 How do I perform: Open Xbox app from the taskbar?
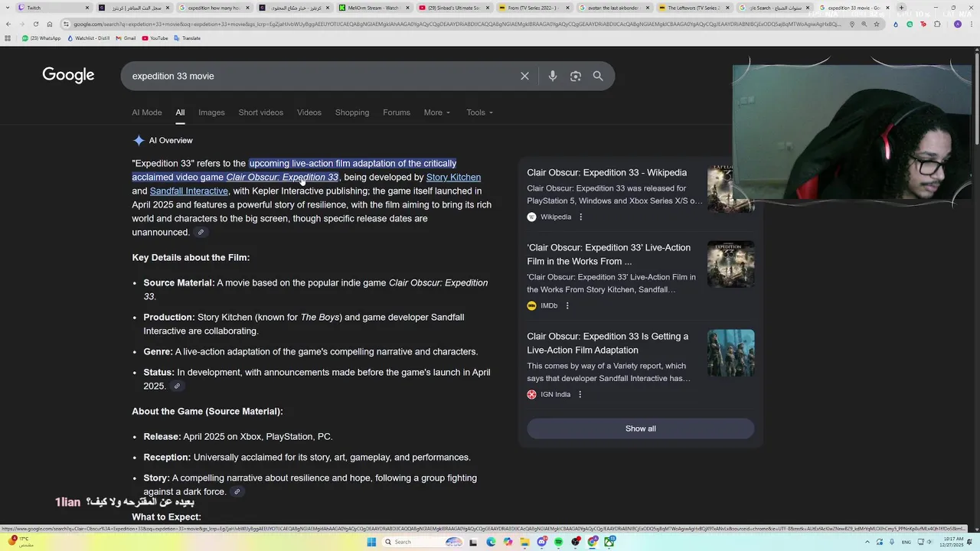pyautogui.click(x=609, y=542)
